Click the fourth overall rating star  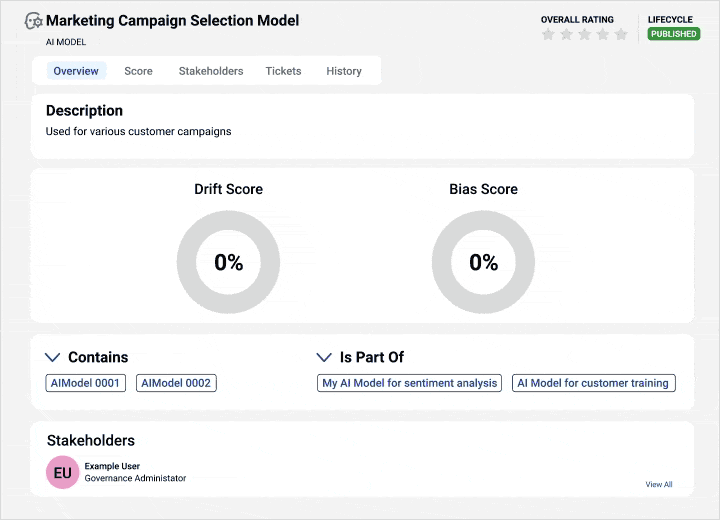602,34
